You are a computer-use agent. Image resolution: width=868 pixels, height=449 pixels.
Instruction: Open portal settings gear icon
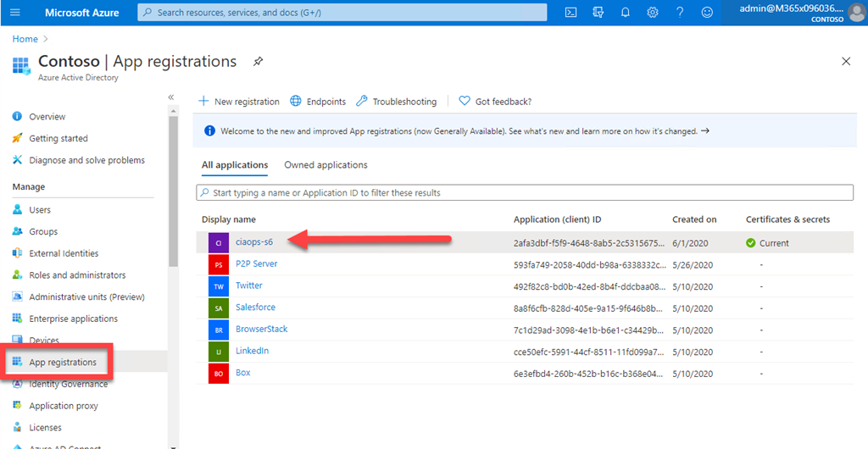(653, 13)
